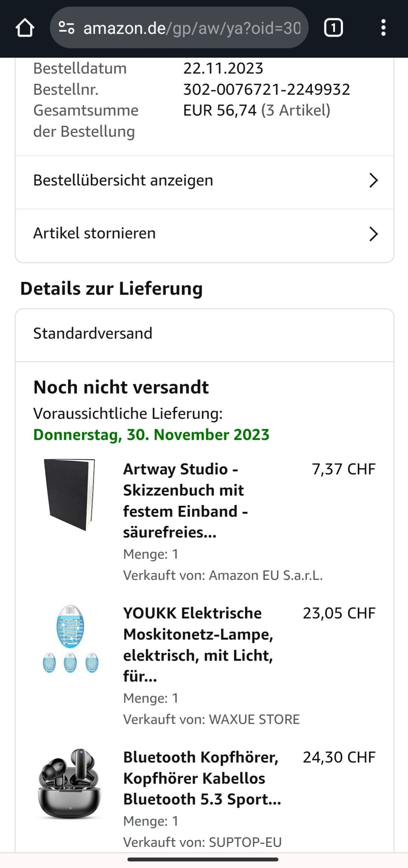
Task: Expand Artikel stornieren chevron
Action: click(373, 234)
